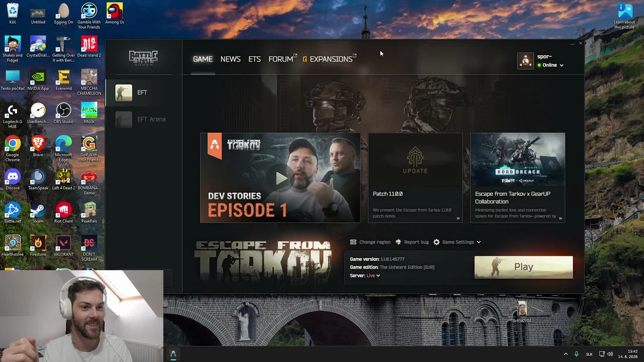Open the NVIDIA App shortcut

click(38, 80)
